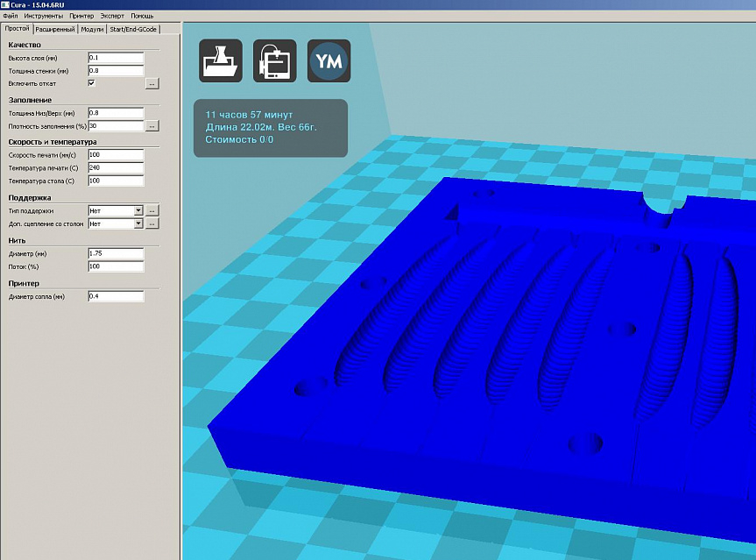The width and height of the screenshot is (756, 560).
Task: Open fill density '...' settings button
Action: [152, 126]
